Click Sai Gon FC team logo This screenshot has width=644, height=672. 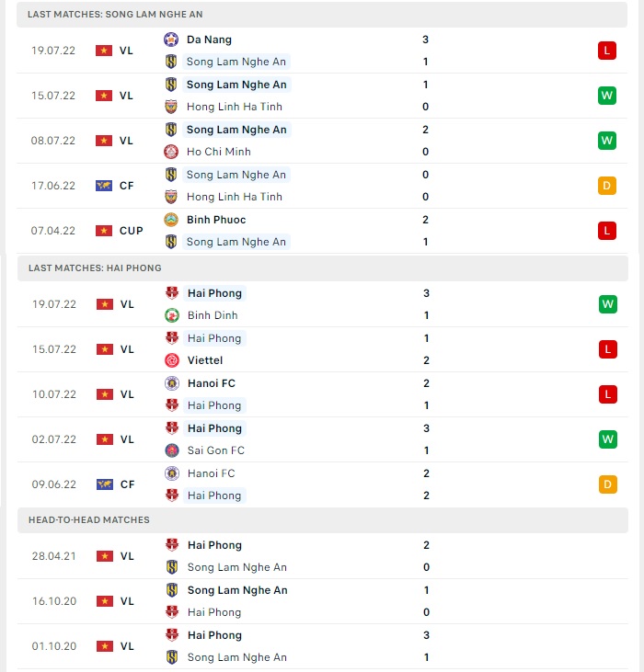172,450
